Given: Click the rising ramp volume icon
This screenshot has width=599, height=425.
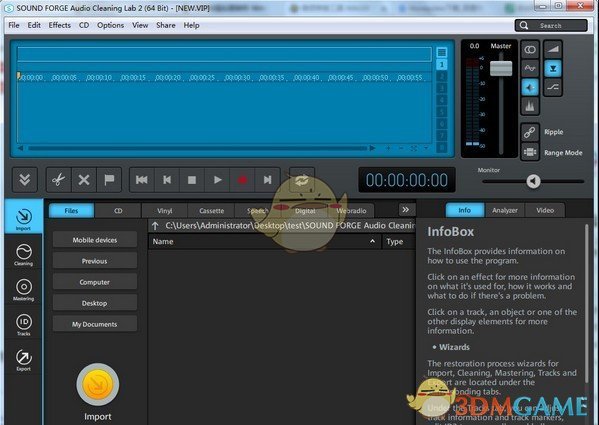Looking at the screenshot, I should click(553, 49).
